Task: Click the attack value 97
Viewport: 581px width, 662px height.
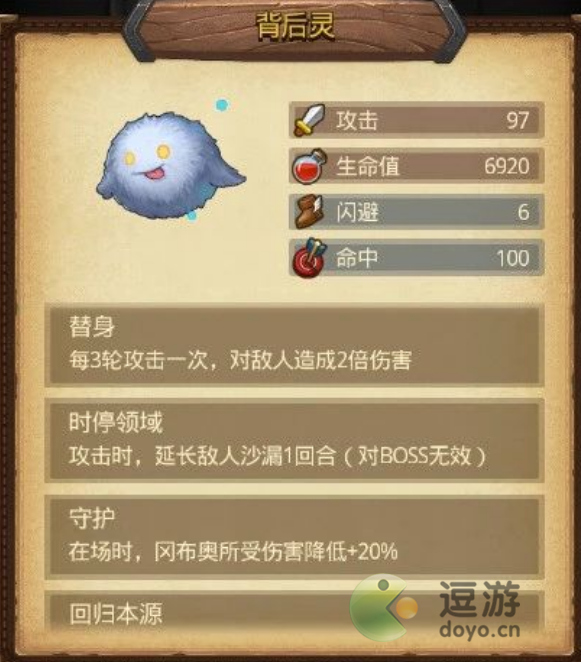Action: pyautogui.click(x=517, y=121)
